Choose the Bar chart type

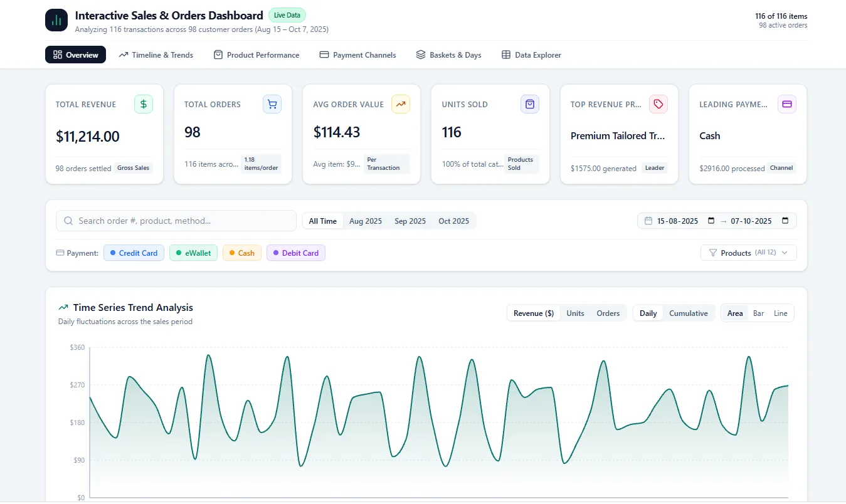759,313
